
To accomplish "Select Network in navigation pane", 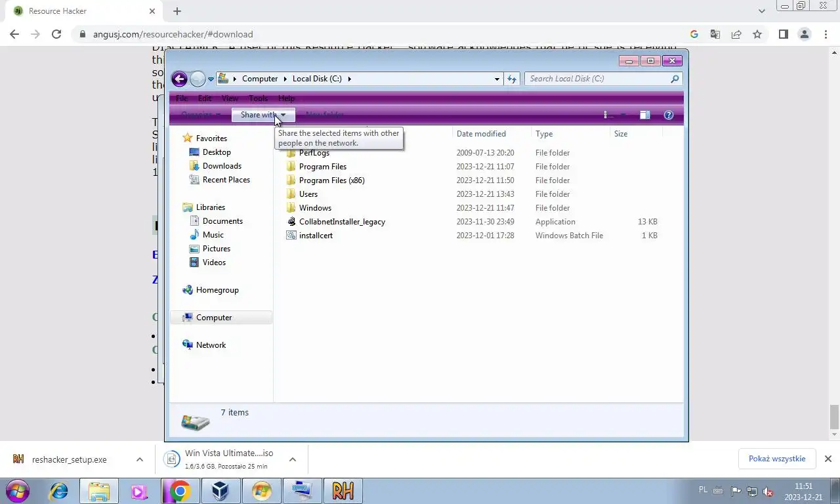I will (x=210, y=345).
